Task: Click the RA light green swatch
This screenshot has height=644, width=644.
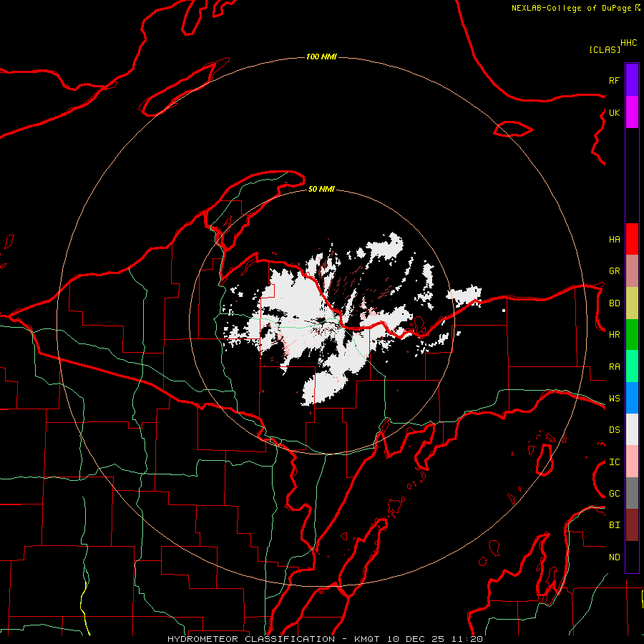Action: point(632,366)
